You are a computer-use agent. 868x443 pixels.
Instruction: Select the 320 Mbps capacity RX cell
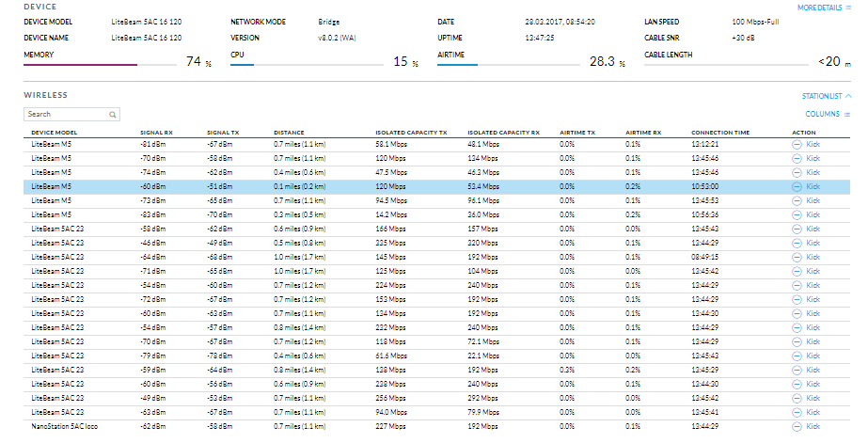[x=482, y=243]
